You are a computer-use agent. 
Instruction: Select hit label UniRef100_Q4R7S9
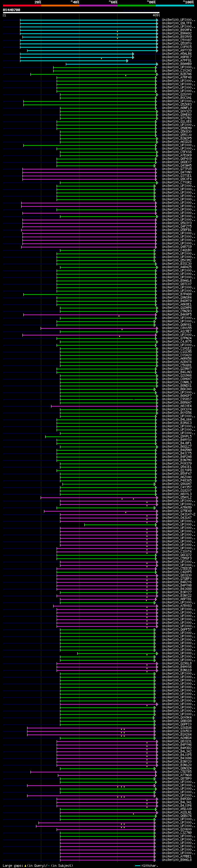click(x=177, y=247)
